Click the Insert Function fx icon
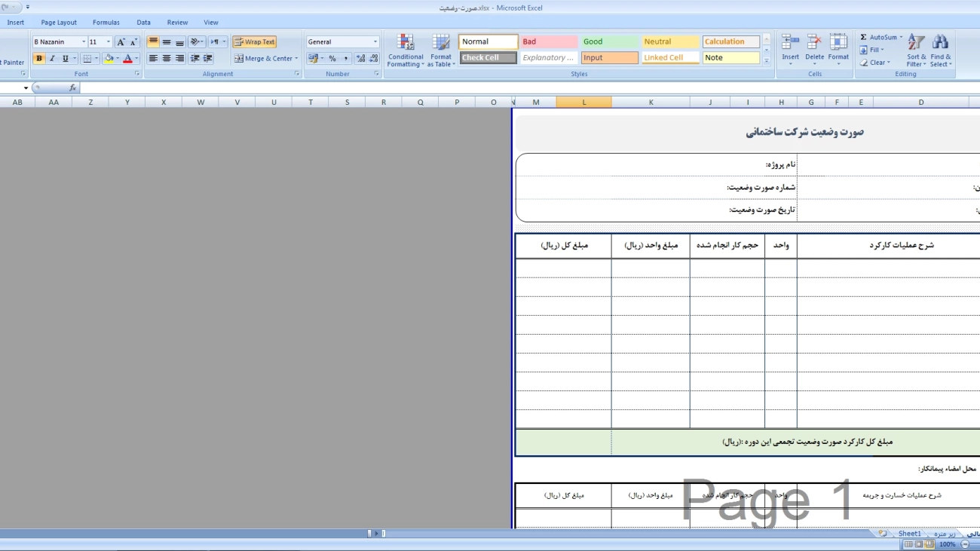980x551 pixels. point(72,88)
